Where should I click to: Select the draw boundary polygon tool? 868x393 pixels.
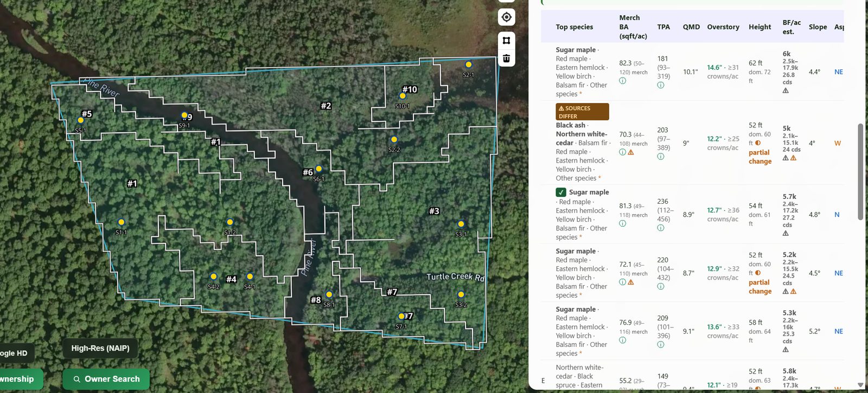coord(506,40)
